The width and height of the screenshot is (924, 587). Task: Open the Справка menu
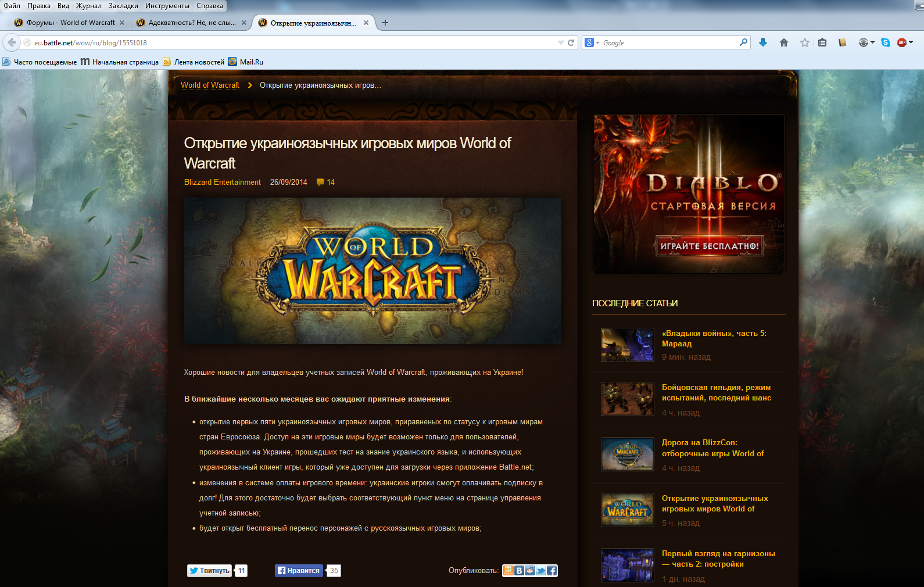click(210, 6)
